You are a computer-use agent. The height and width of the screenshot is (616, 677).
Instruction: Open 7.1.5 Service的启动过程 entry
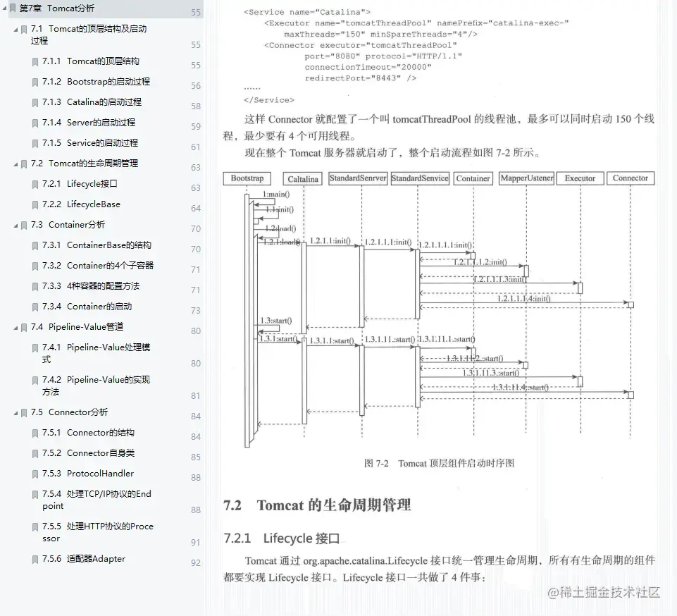click(89, 143)
